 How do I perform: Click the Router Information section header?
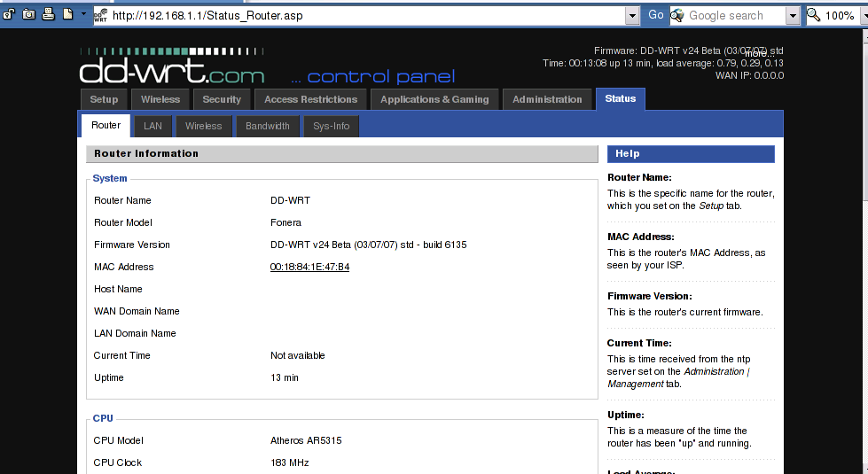point(342,154)
